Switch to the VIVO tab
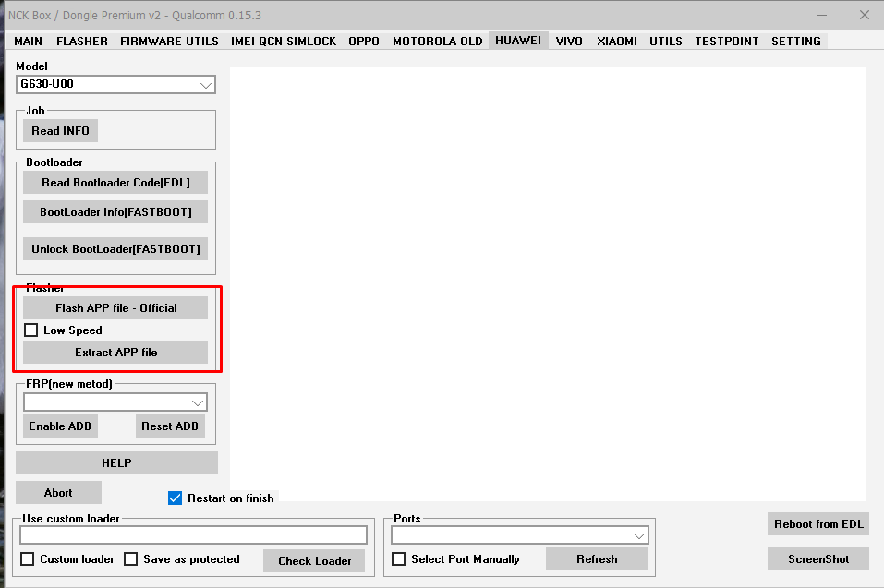Viewport: 884px width, 588px height. (x=569, y=42)
